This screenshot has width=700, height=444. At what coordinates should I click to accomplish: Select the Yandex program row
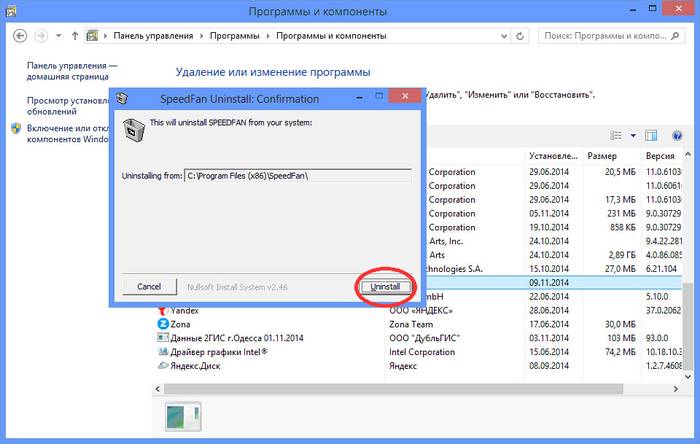pos(417,310)
